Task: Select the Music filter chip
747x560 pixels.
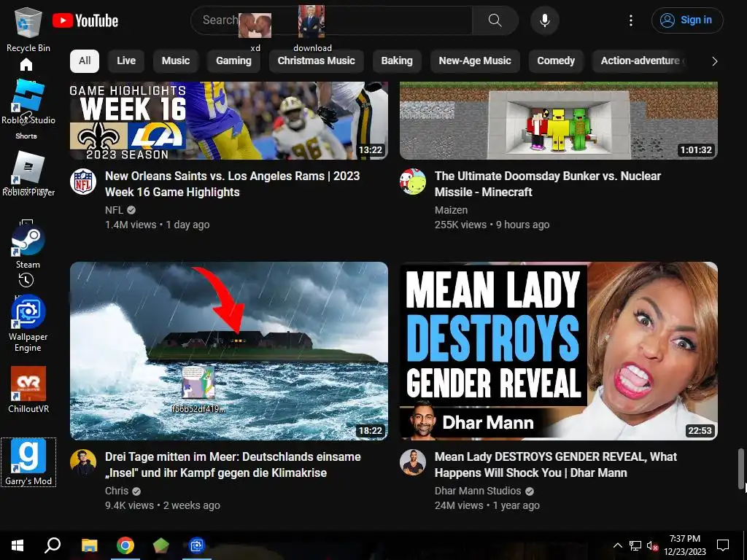Action: click(175, 61)
